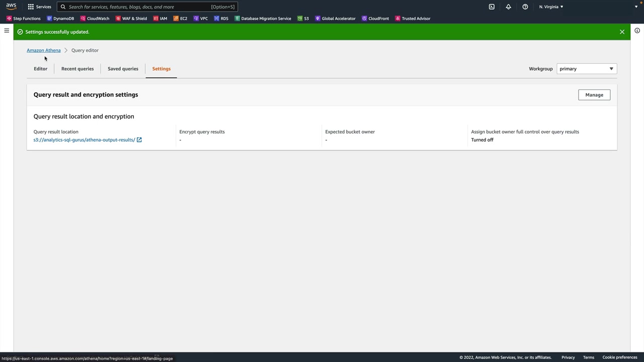This screenshot has height=362, width=644.
Task: Focus the AWS services search field
Action: point(147,7)
